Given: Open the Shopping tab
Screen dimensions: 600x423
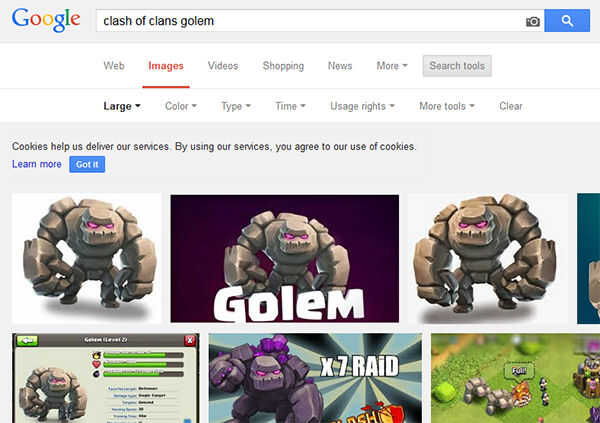Looking at the screenshot, I should (x=283, y=66).
